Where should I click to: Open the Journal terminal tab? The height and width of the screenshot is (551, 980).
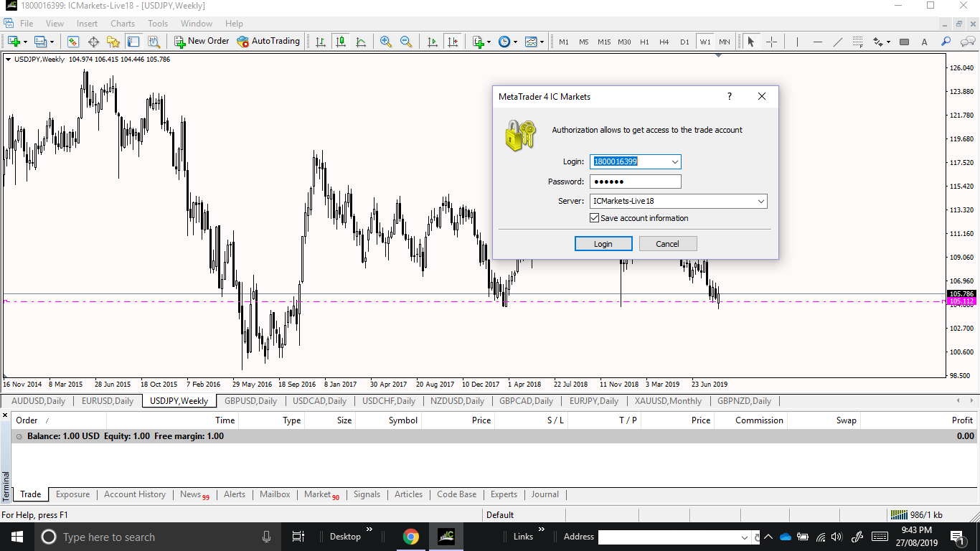tap(545, 494)
